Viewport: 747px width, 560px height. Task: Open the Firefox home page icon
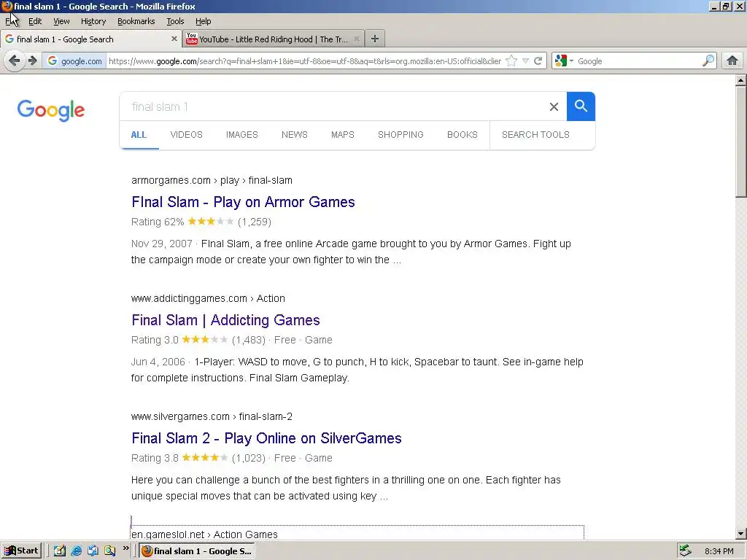pyautogui.click(x=732, y=61)
